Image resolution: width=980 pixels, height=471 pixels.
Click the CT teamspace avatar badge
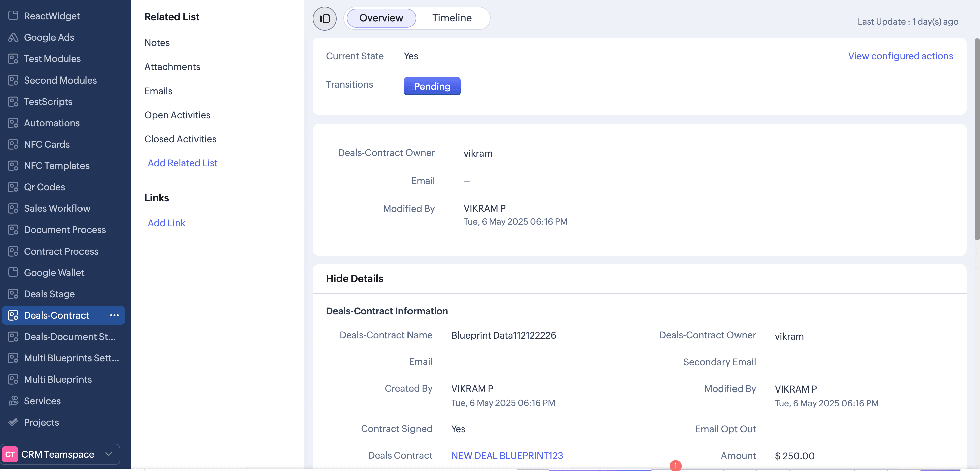[x=10, y=454]
